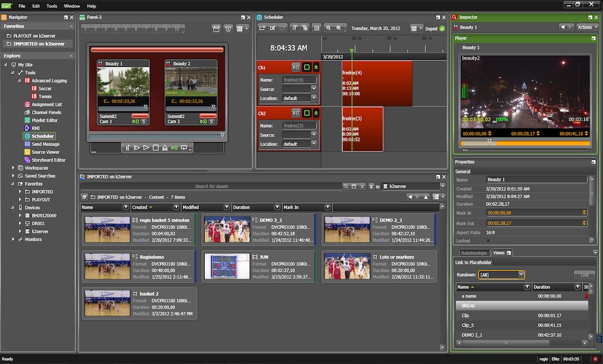The height and width of the screenshot is (364, 603).
Task: Toggle audio monitor on Beauty 1 Cam 1
Action: point(136,121)
